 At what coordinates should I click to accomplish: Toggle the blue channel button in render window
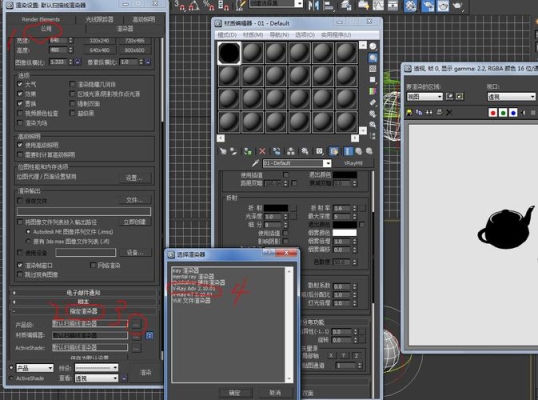pyautogui.click(x=513, y=113)
